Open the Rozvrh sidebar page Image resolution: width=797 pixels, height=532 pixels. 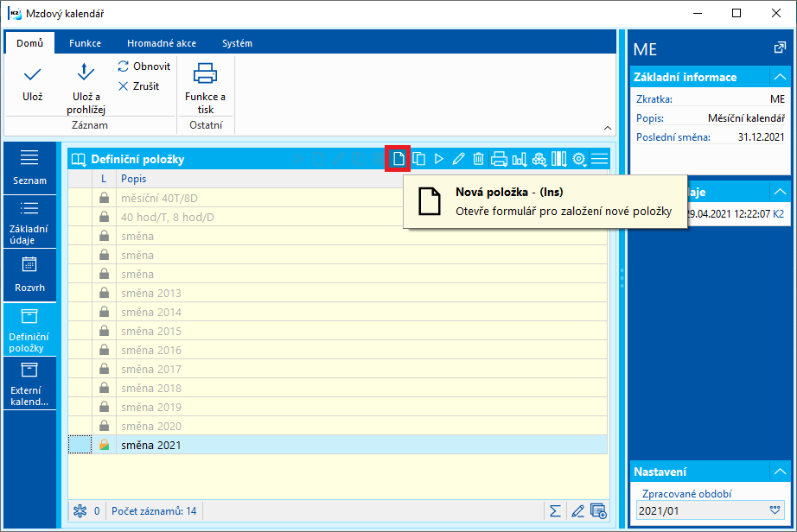29,275
